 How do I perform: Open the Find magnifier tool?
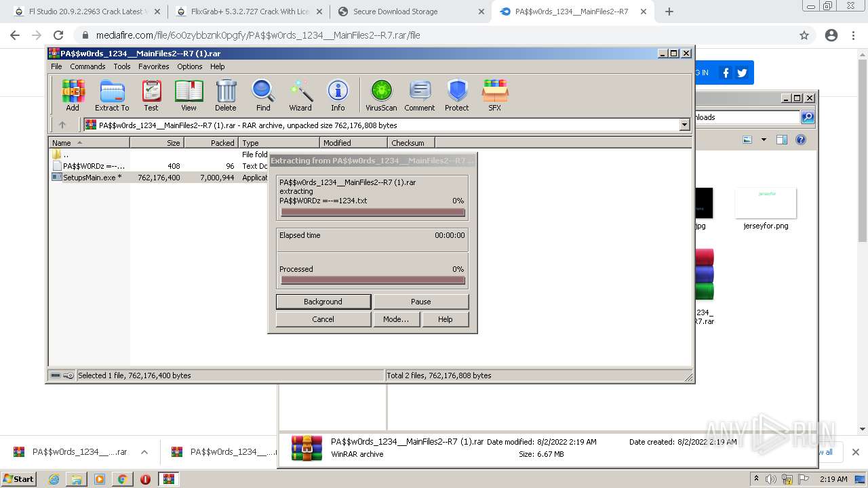[x=263, y=95]
